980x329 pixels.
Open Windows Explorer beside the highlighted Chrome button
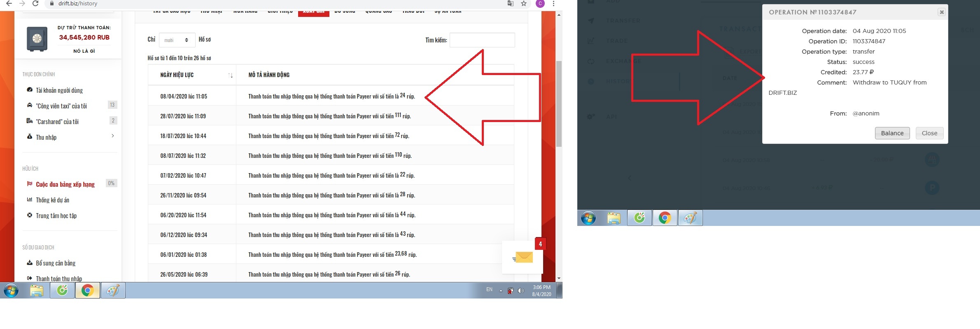[37, 290]
